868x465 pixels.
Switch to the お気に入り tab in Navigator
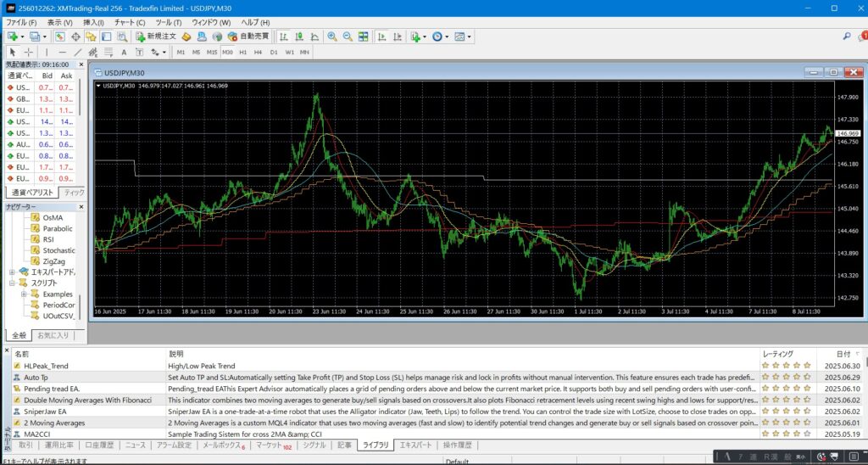tap(53, 335)
